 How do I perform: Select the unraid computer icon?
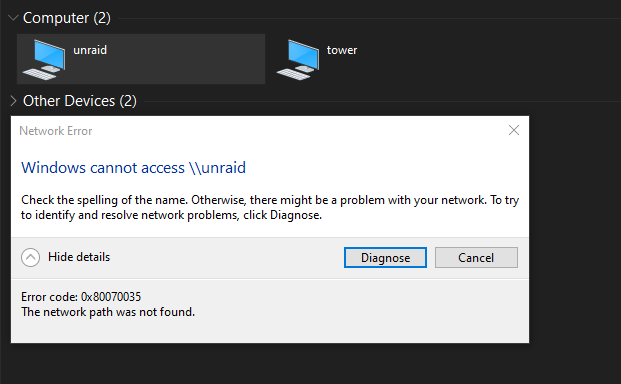pyautogui.click(x=44, y=59)
